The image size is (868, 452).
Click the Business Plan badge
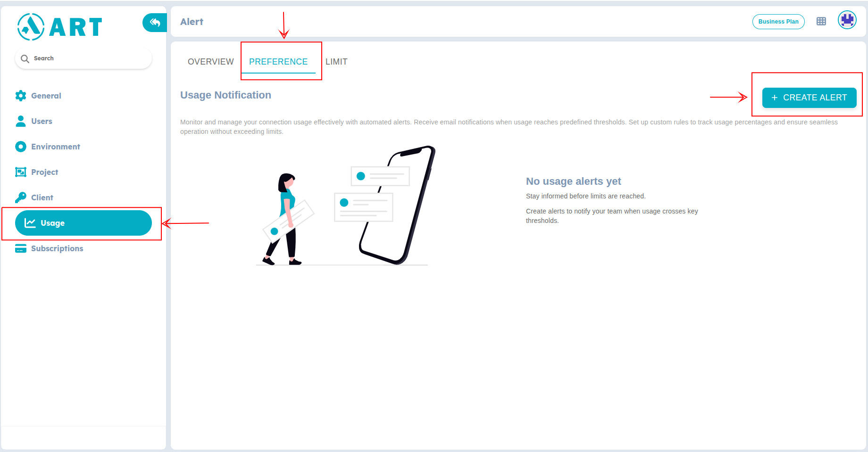[x=778, y=22]
